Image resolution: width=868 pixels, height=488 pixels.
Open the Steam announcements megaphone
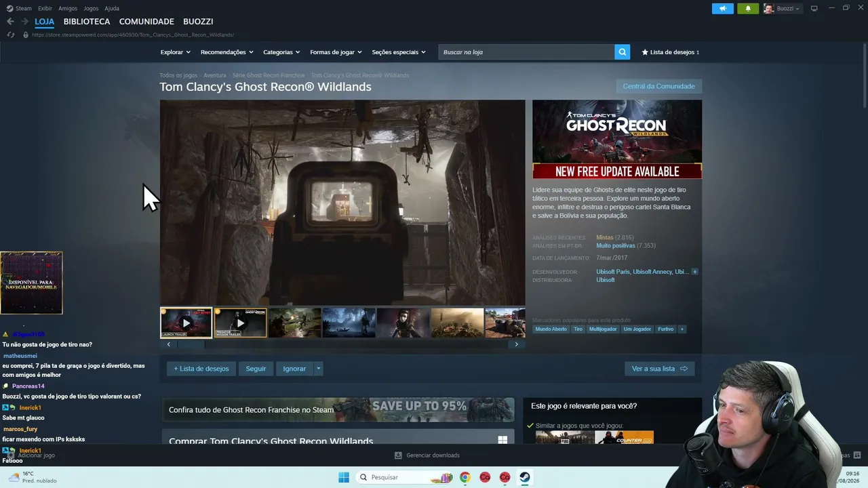(x=723, y=8)
